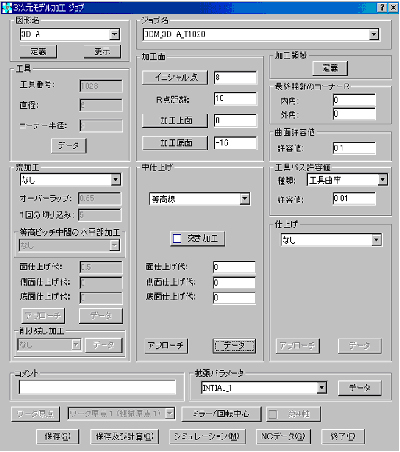This screenshot has height=452, width=400.
Task: Toggle the 突き加工 checkbox
Action: tap(177, 238)
